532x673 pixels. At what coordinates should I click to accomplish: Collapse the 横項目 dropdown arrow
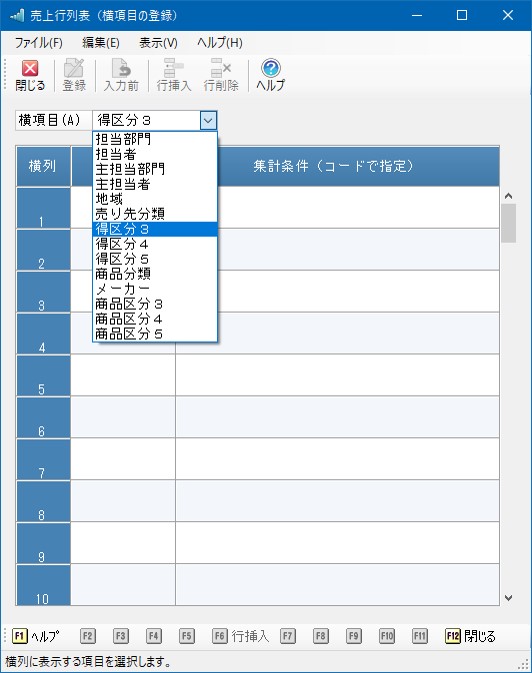click(208, 120)
